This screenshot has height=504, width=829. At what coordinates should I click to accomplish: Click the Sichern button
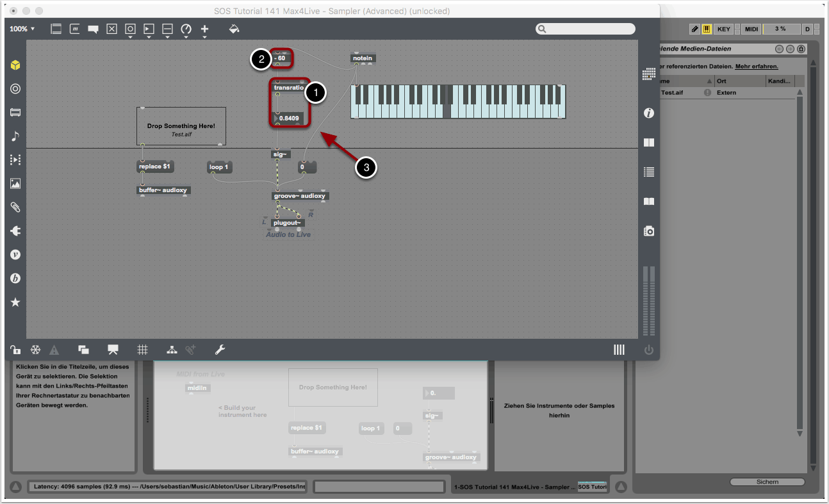[x=767, y=482]
